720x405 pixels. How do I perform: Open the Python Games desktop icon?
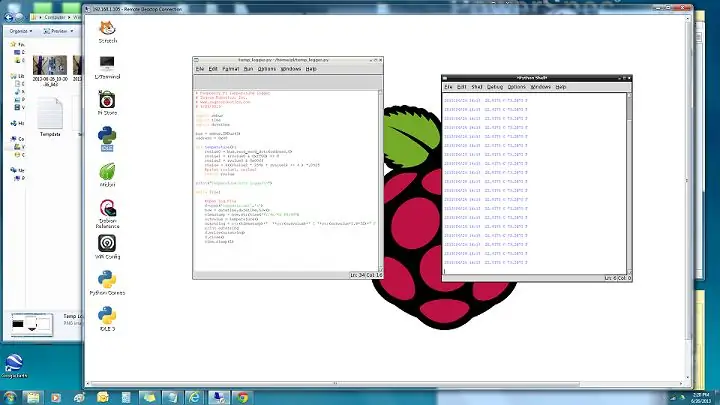click(107, 283)
